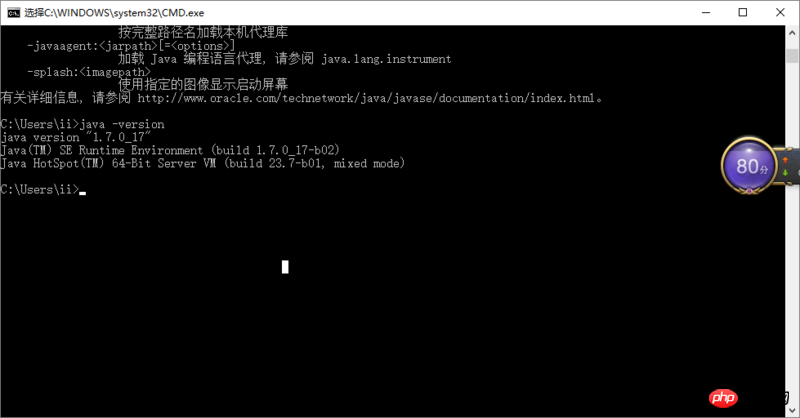Click the CMD.exe window title text

tap(114, 13)
